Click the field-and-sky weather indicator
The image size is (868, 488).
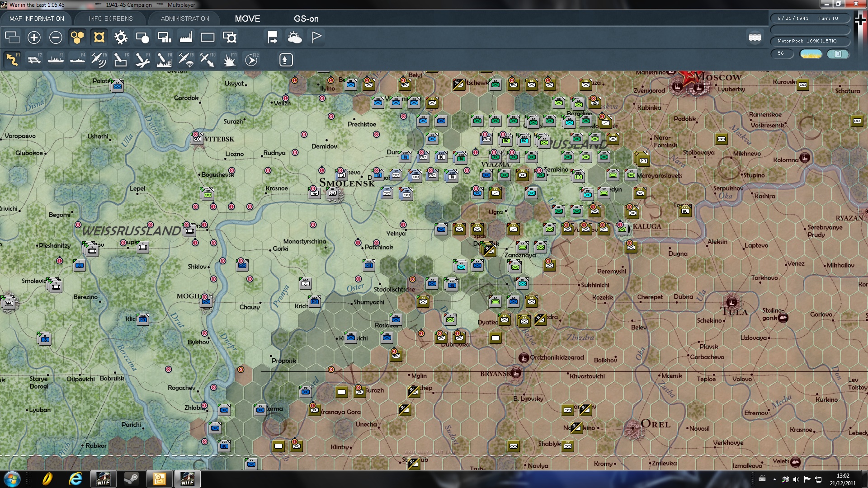click(x=811, y=54)
